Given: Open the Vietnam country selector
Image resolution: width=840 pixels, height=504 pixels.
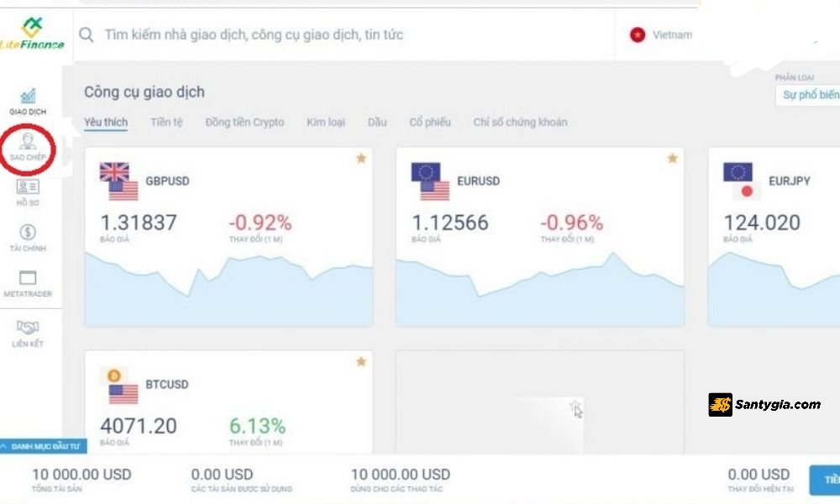Looking at the screenshot, I should [661, 35].
